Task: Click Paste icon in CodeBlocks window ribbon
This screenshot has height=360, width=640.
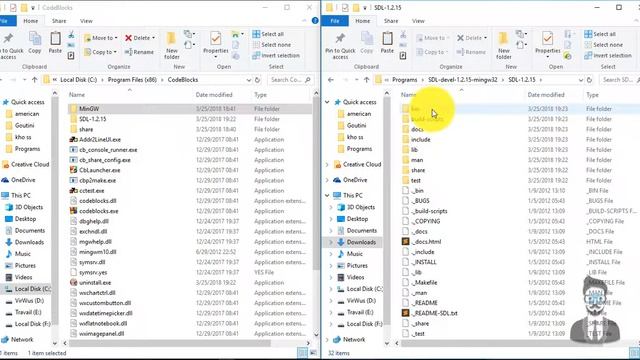Action: click(55, 43)
